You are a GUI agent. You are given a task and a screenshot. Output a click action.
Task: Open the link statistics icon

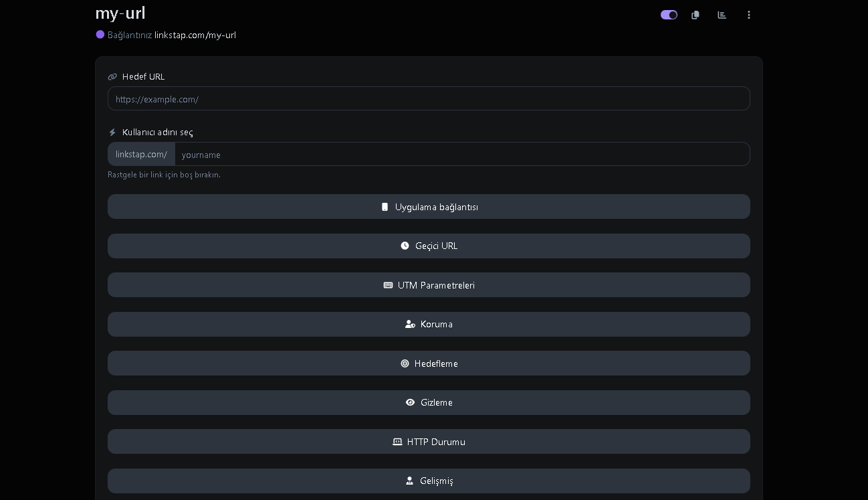(722, 15)
